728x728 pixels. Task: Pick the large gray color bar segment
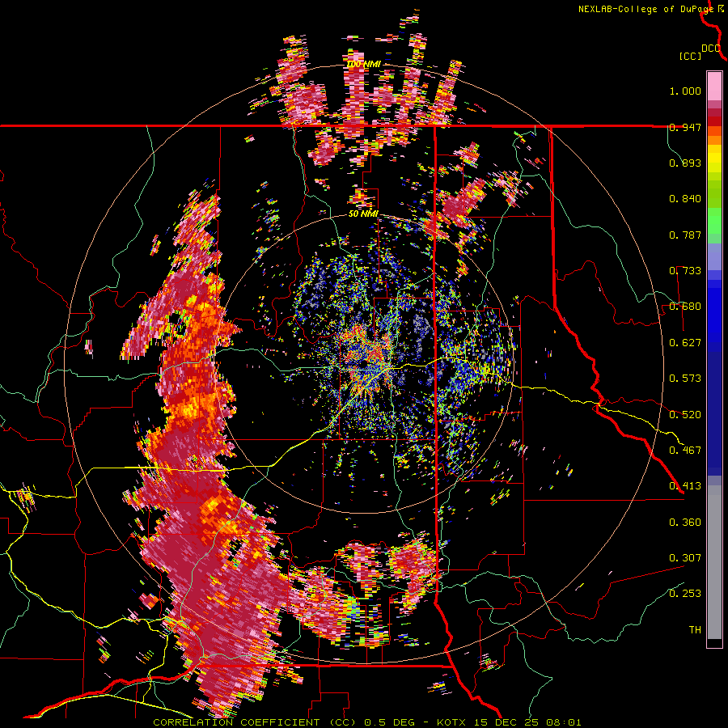tap(714, 562)
